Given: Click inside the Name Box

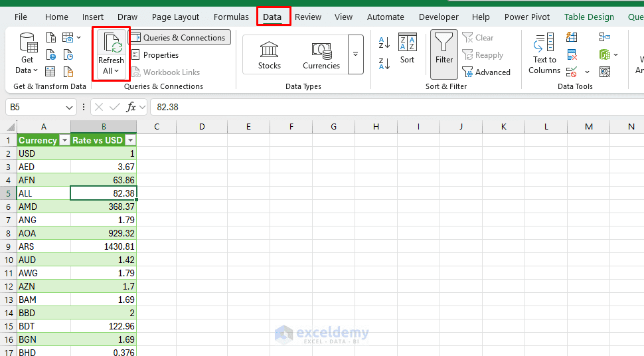Looking at the screenshot, I should pyautogui.click(x=35, y=108).
